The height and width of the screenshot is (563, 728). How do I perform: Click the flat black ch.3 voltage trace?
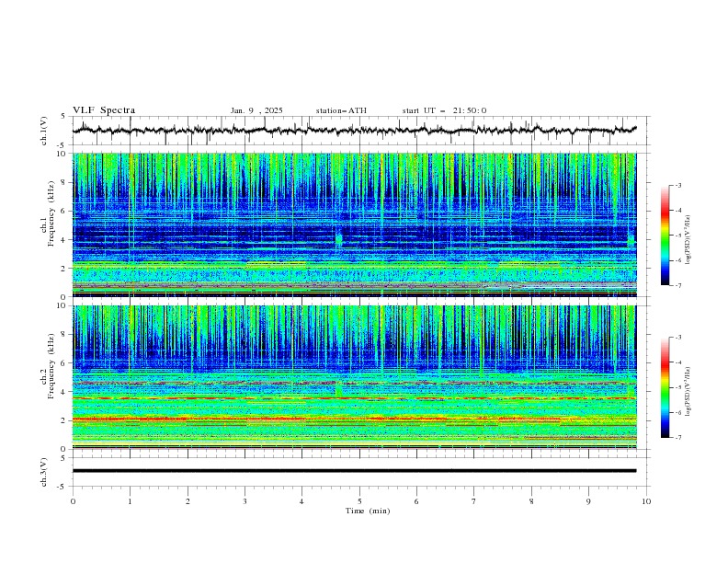click(354, 471)
